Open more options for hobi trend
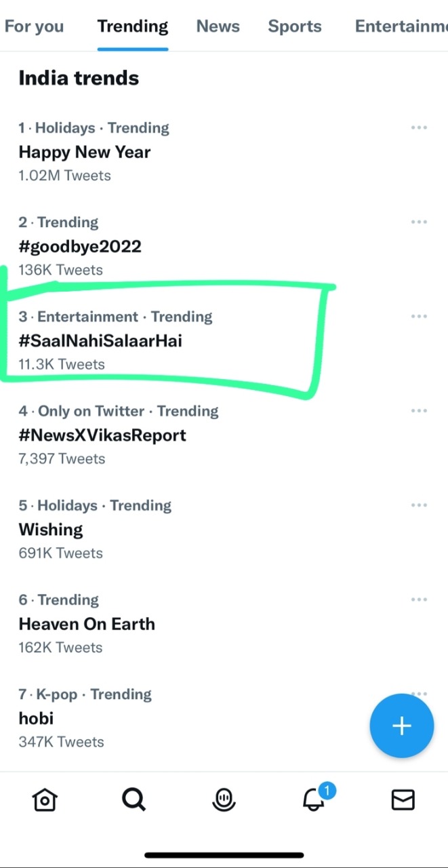Image resolution: width=448 pixels, height=868 pixels. (419, 694)
